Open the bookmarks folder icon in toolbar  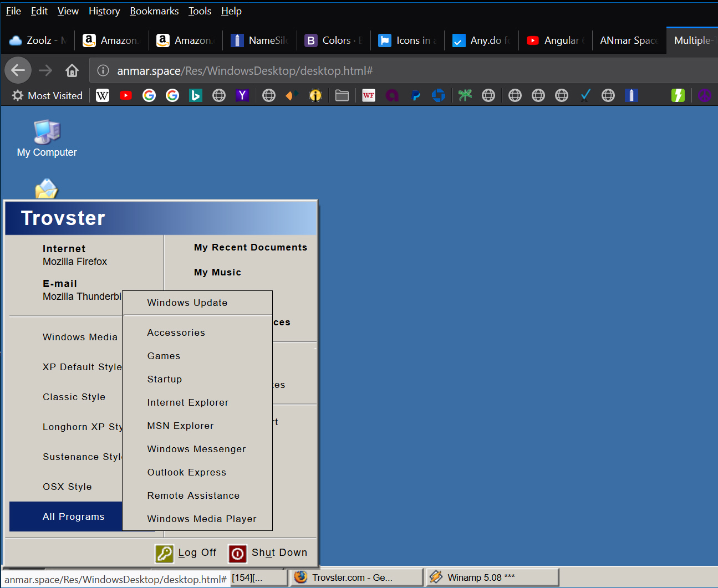(342, 96)
